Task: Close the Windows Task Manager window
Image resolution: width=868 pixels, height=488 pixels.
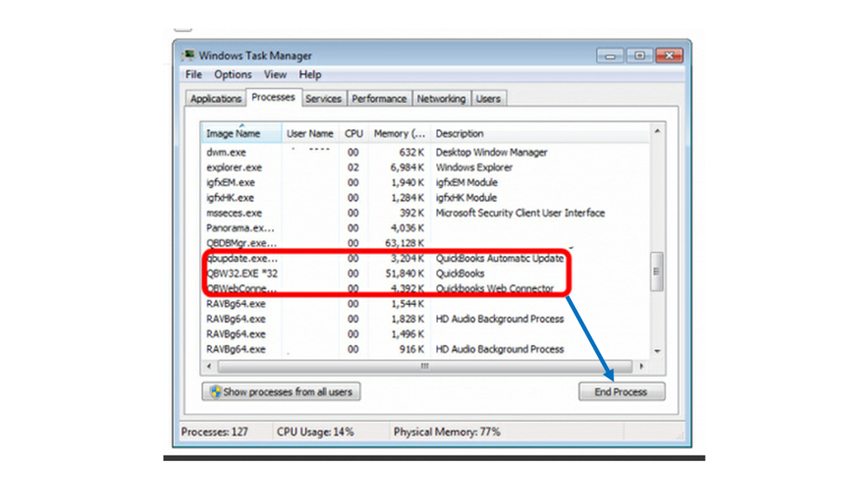Action: coord(669,56)
